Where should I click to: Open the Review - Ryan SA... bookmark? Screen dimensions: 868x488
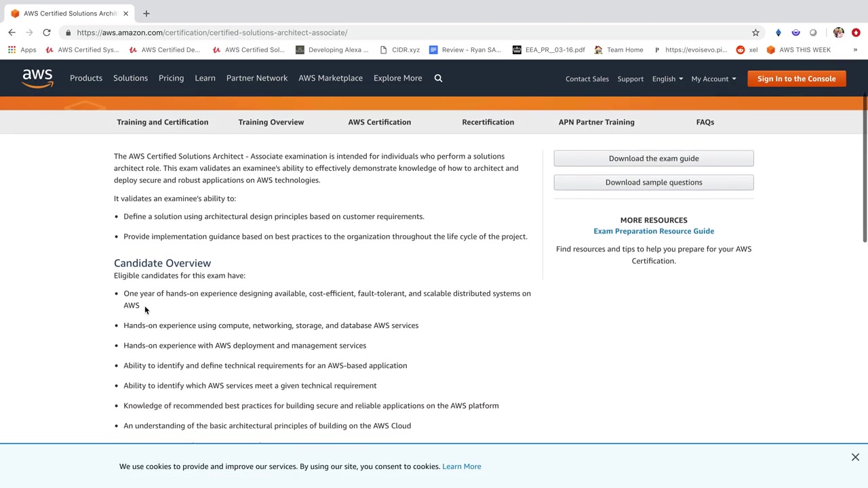point(465,49)
